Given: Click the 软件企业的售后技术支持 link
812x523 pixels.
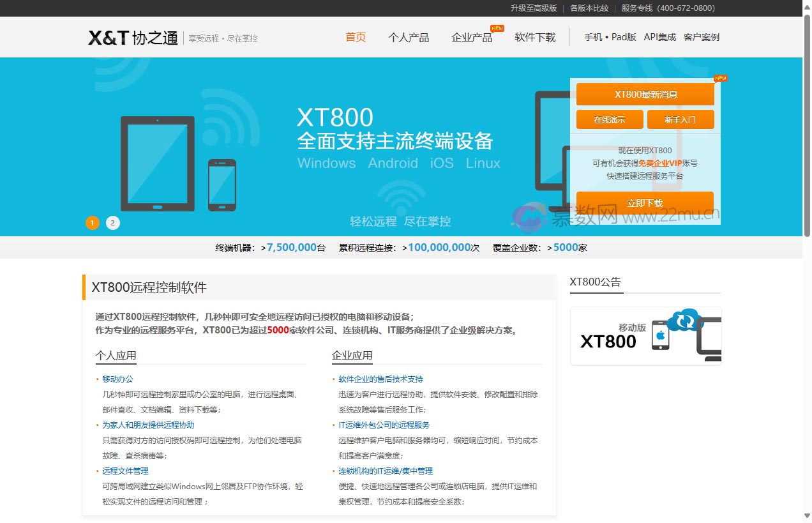Looking at the screenshot, I should click(x=382, y=379).
